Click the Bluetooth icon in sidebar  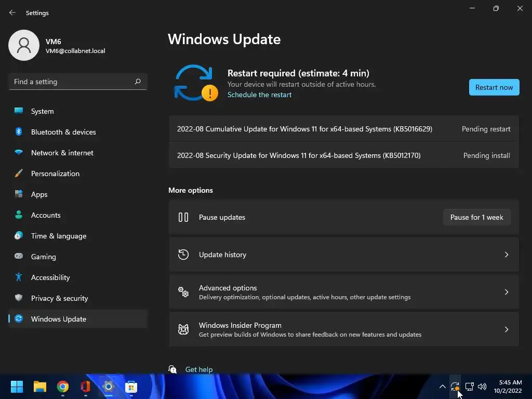(19, 131)
